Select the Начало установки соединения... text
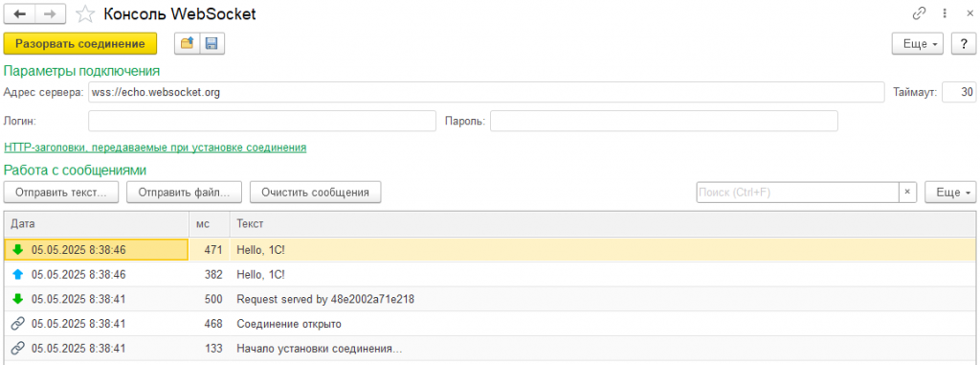 319,348
